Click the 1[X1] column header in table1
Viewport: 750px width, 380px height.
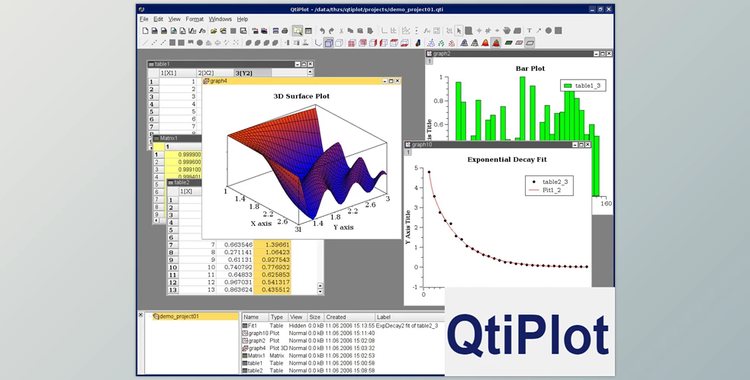click(x=177, y=73)
